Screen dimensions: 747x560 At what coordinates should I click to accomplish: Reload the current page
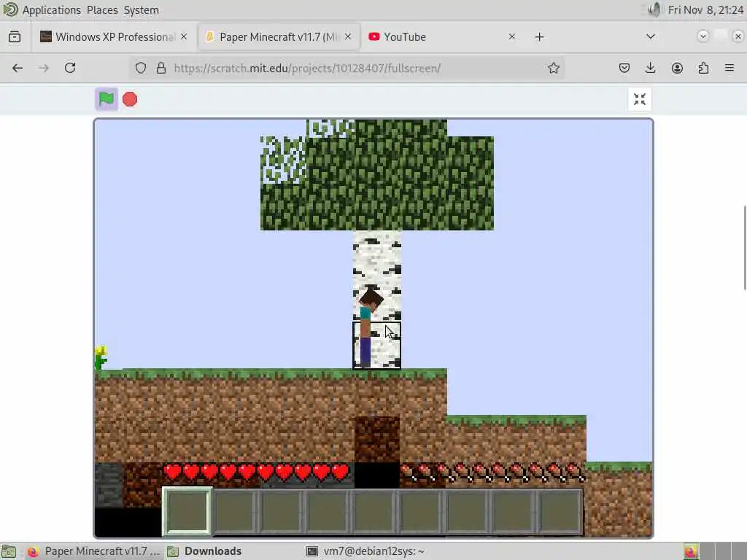70,68
